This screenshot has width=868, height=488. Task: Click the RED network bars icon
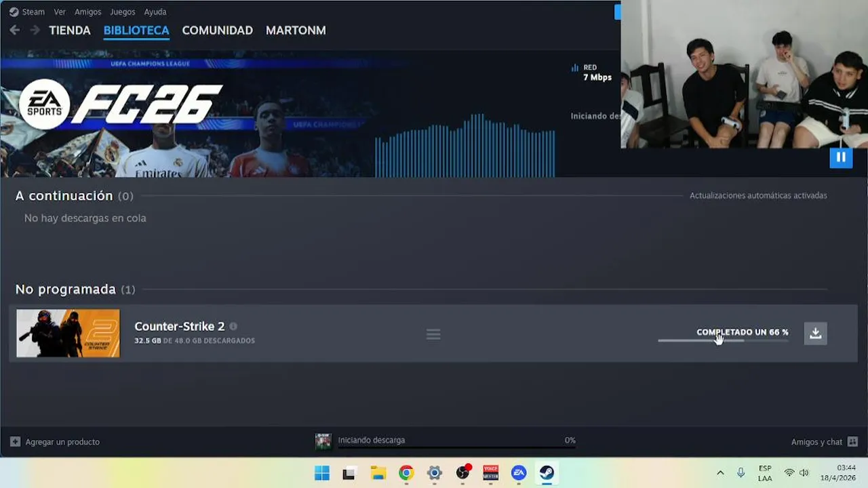click(575, 68)
